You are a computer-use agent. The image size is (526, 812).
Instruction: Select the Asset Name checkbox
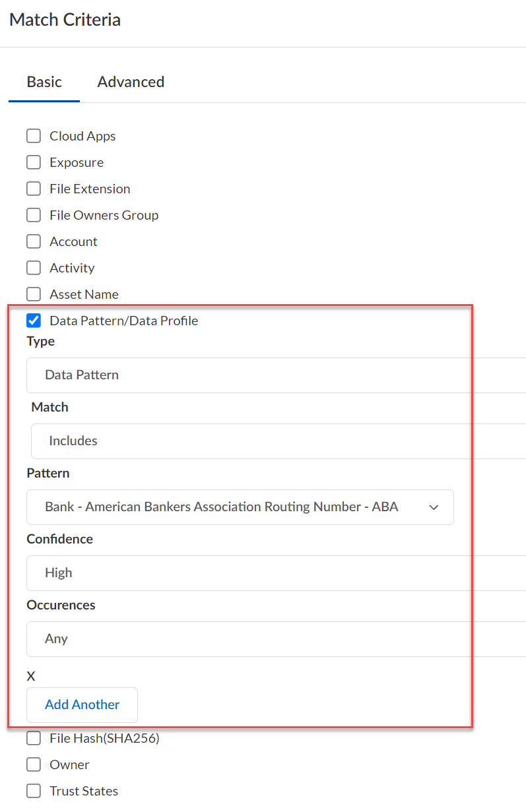34,294
